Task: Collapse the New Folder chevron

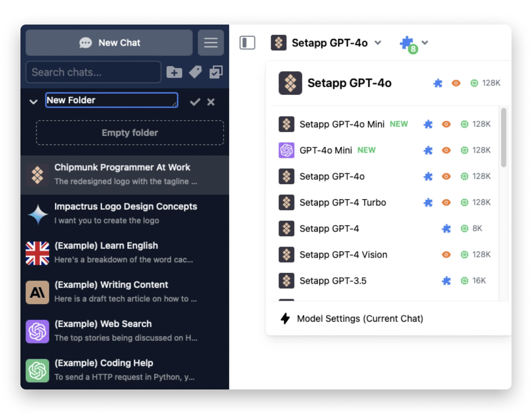Action: point(33,102)
